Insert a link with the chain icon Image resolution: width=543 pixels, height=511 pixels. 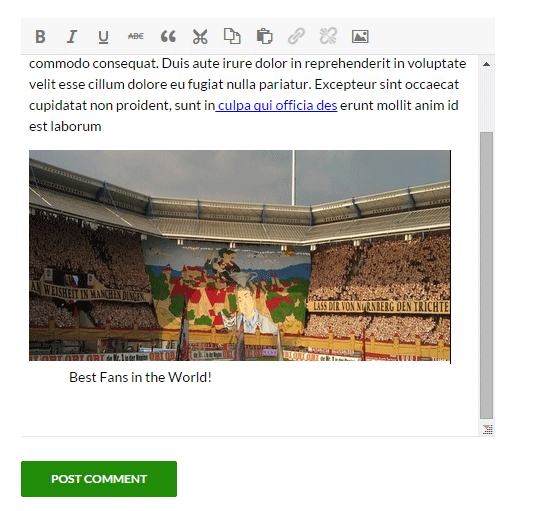pos(296,36)
